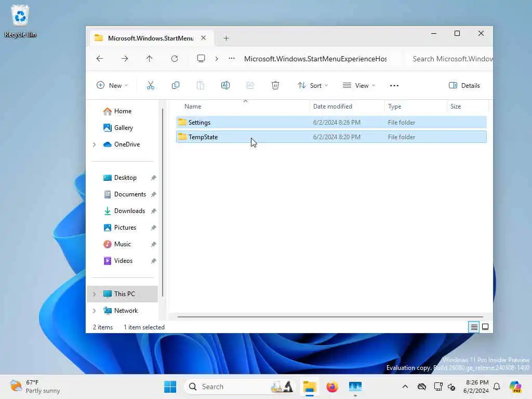Sort by Date modified column header

click(332, 106)
